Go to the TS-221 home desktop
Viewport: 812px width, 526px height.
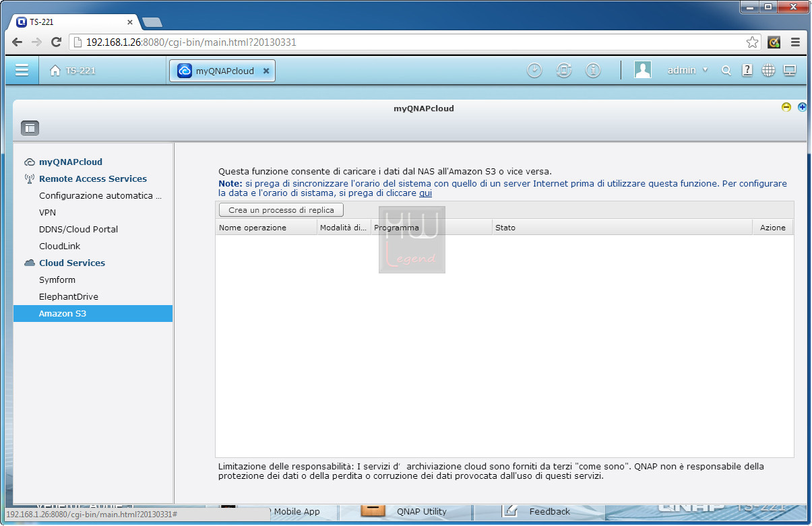coord(73,71)
